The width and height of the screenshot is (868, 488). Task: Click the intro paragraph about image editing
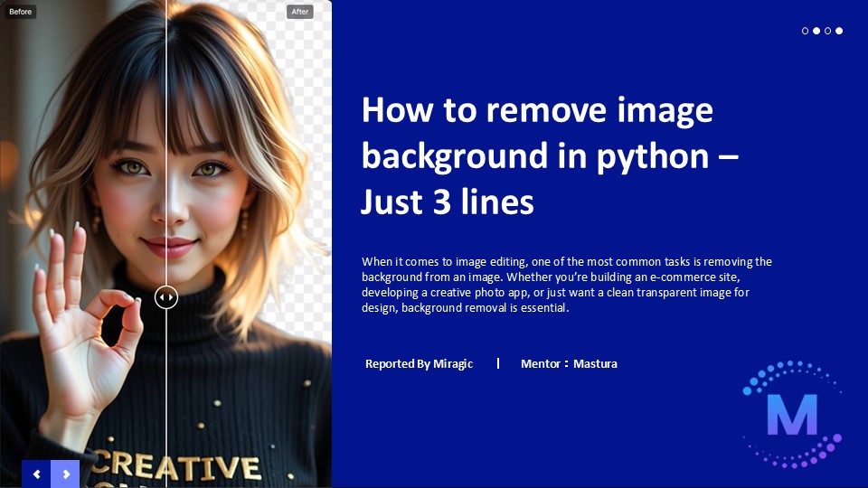click(x=566, y=285)
